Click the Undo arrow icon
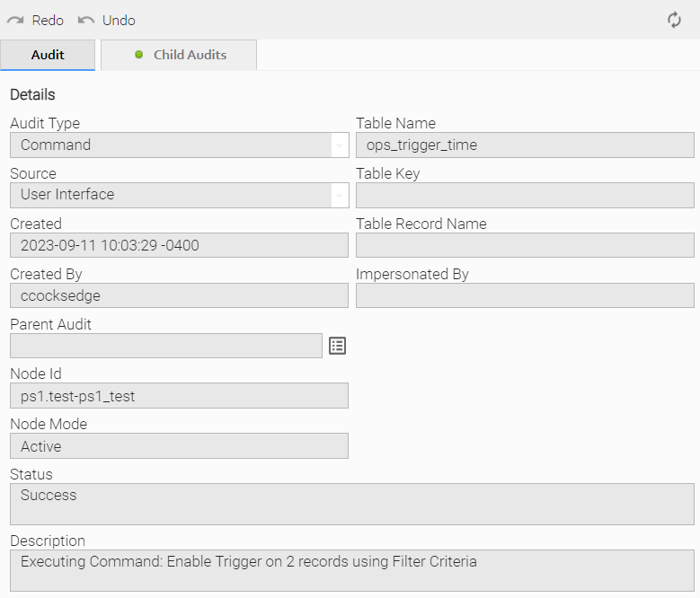The width and height of the screenshot is (700, 598). point(86,20)
